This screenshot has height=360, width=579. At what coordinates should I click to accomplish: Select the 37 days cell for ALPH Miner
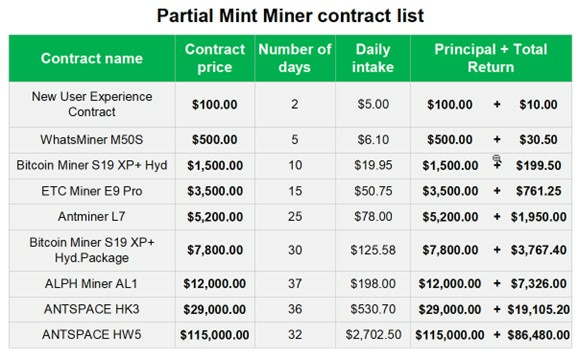[295, 284]
